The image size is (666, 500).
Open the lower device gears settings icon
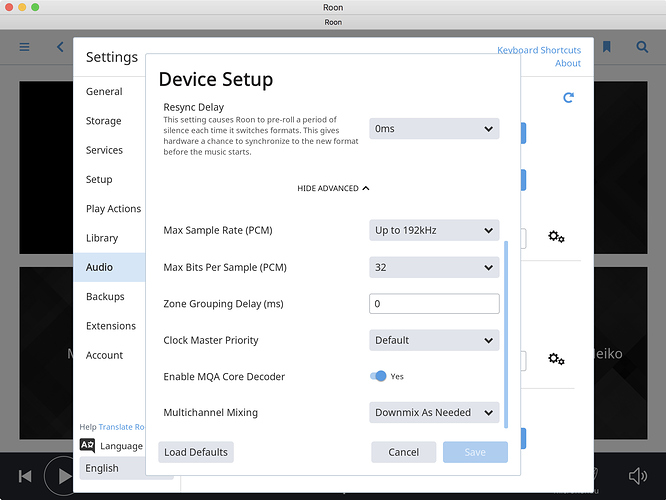pyautogui.click(x=556, y=359)
